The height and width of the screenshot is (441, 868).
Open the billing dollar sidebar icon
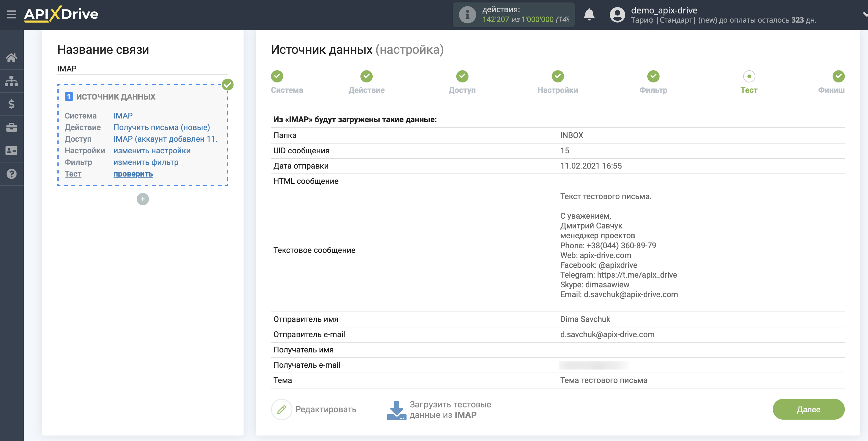pyautogui.click(x=12, y=104)
